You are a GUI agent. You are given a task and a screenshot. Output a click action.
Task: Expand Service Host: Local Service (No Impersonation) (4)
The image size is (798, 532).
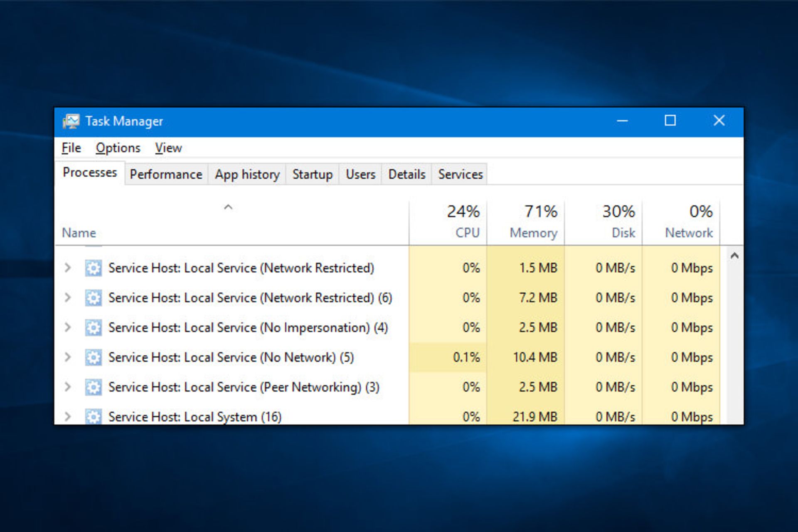click(x=68, y=328)
